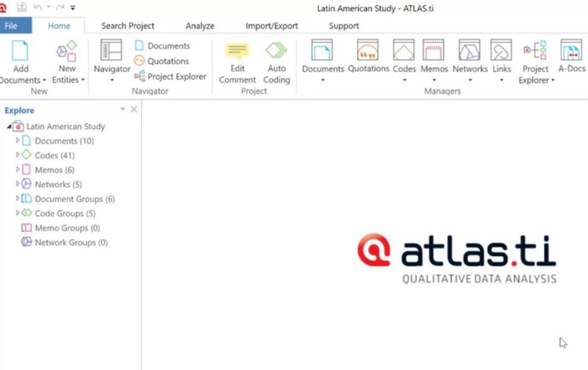This screenshot has width=588, height=370.
Task: Select Documents (10) in Explore tree
Action: (64, 141)
